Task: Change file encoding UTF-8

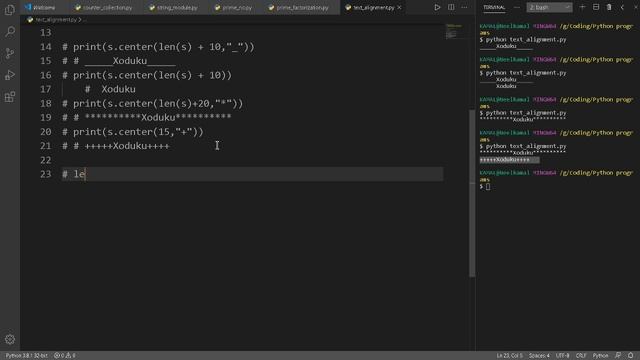Action: coord(562,356)
